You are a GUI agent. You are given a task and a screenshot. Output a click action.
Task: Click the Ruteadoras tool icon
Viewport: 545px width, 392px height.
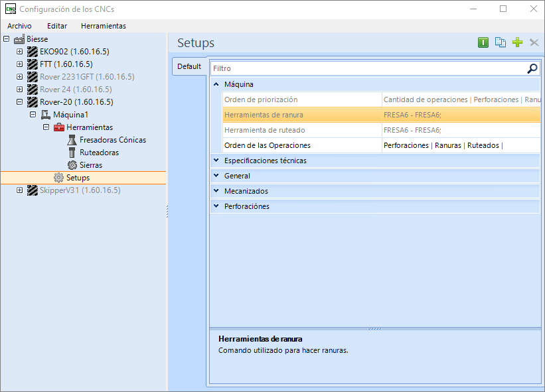click(x=72, y=153)
